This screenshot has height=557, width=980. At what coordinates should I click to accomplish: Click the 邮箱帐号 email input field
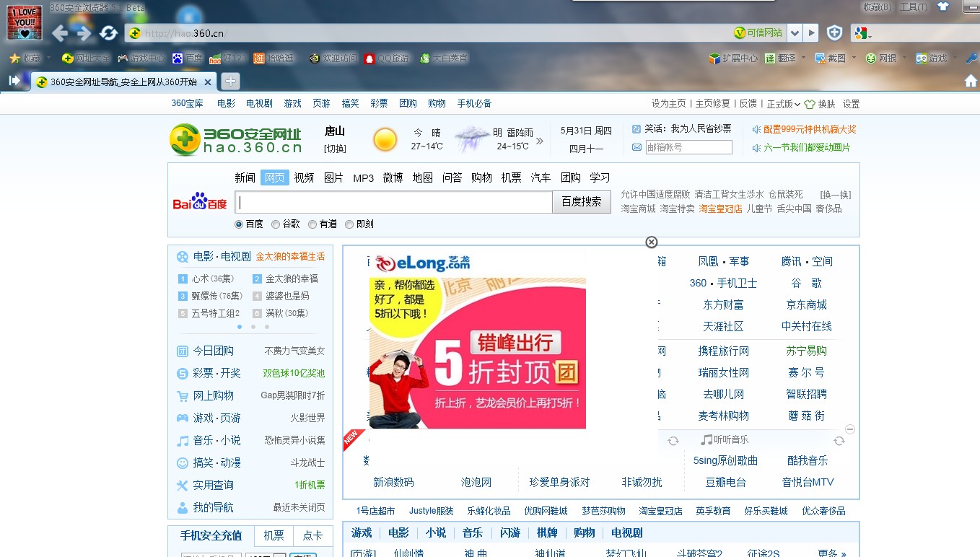point(689,147)
